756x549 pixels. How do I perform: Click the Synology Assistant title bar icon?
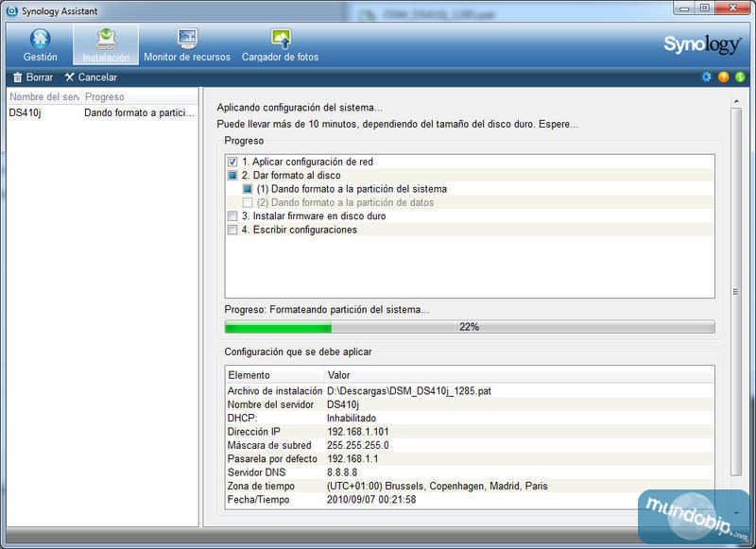click(x=12, y=10)
